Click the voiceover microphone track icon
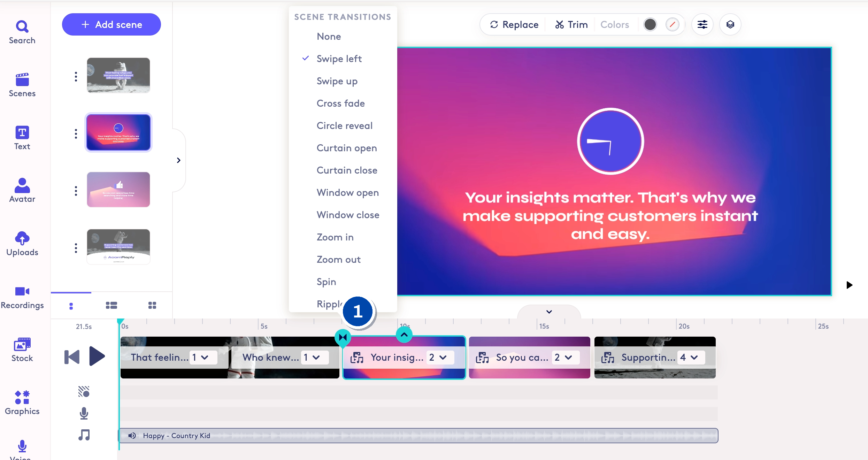 point(84,413)
